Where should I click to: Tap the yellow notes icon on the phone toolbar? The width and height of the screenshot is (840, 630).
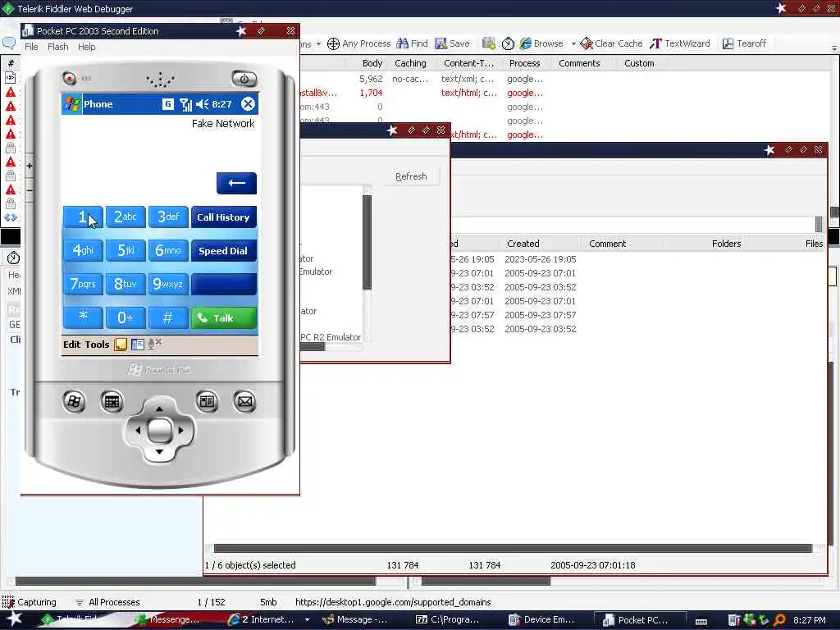click(x=121, y=345)
